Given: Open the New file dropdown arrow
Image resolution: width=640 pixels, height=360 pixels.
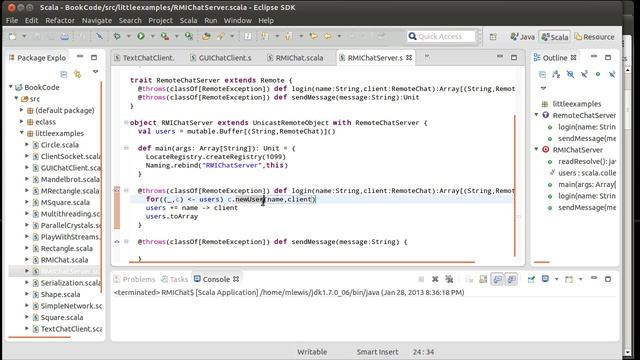Looking at the screenshot, I should 24,36.
